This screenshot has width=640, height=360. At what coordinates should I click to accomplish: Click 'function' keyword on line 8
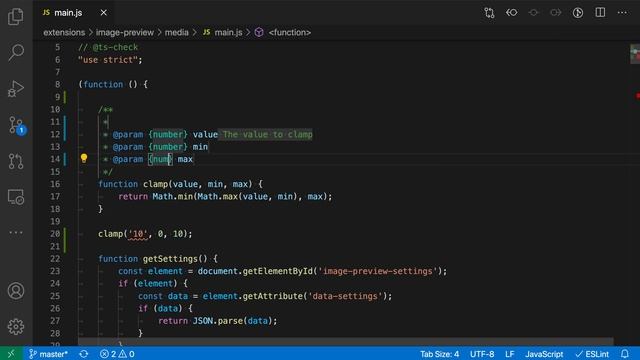[103, 84]
